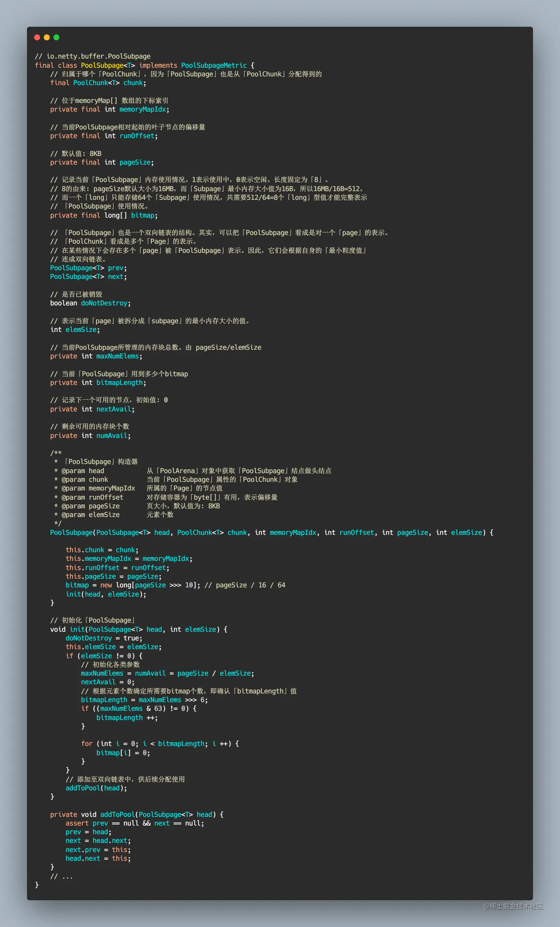The width and height of the screenshot is (560, 927).
Task: Click the line 'boolean doNotDestroy;'
Action: 91,303
